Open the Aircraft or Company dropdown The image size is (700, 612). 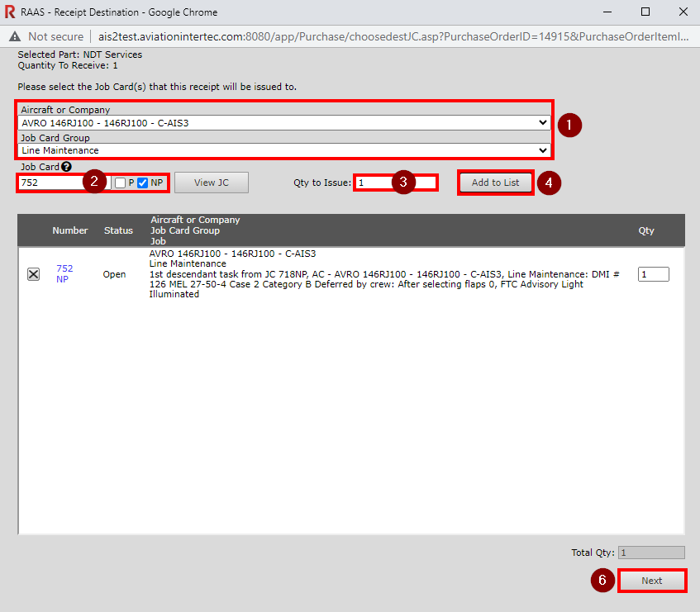[284, 122]
